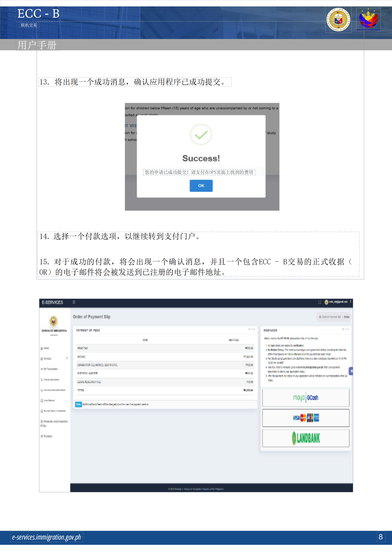Open Frequently Asked Questions in sidebar

tap(54, 423)
